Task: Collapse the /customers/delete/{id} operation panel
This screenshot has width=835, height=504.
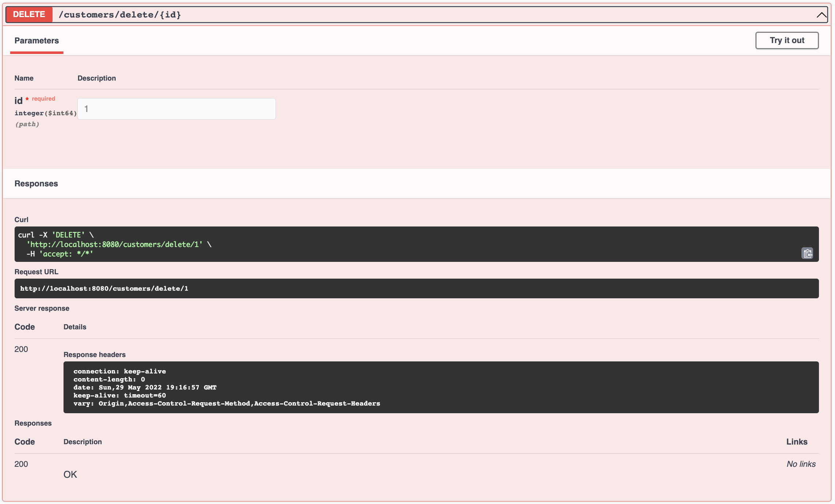Action: coord(821,15)
